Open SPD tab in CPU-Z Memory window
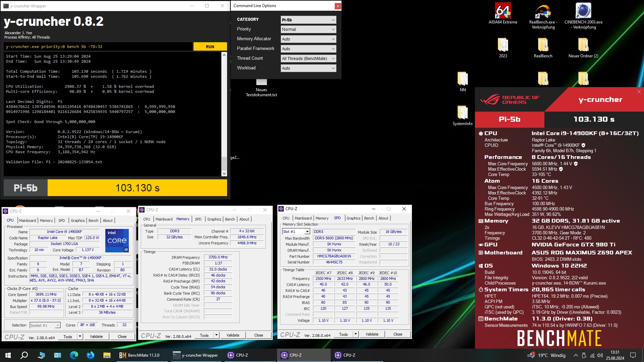 (x=198, y=219)
